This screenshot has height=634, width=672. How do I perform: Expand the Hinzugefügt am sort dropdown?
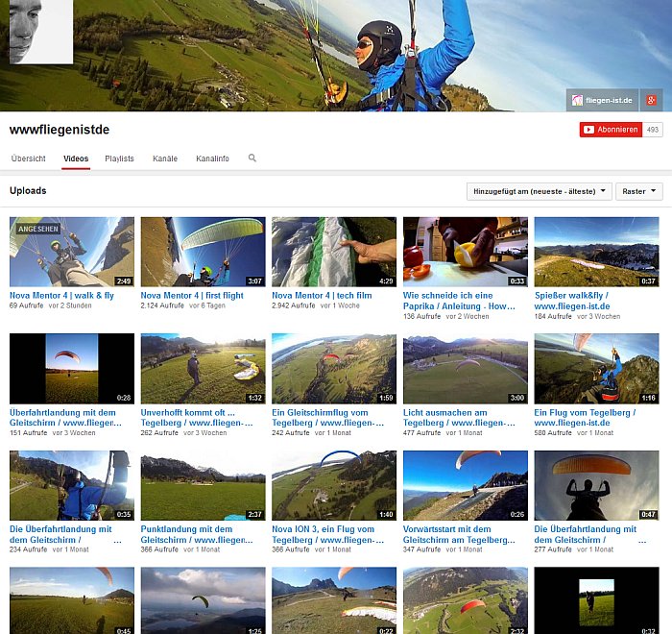coord(540,191)
